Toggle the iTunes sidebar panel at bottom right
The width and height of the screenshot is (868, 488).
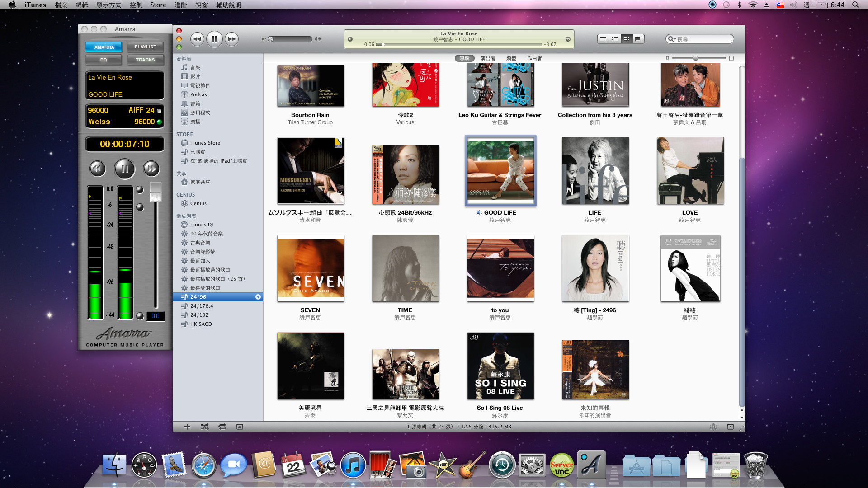click(x=730, y=427)
